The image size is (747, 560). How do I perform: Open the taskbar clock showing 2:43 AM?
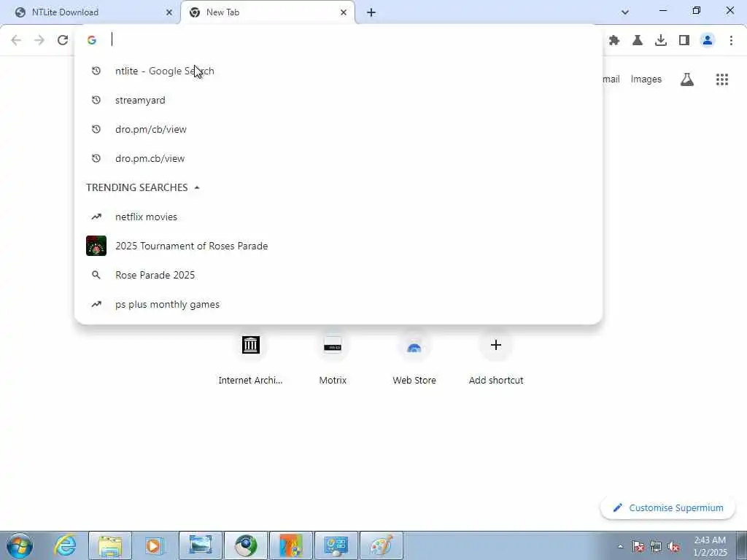[x=710, y=546]
